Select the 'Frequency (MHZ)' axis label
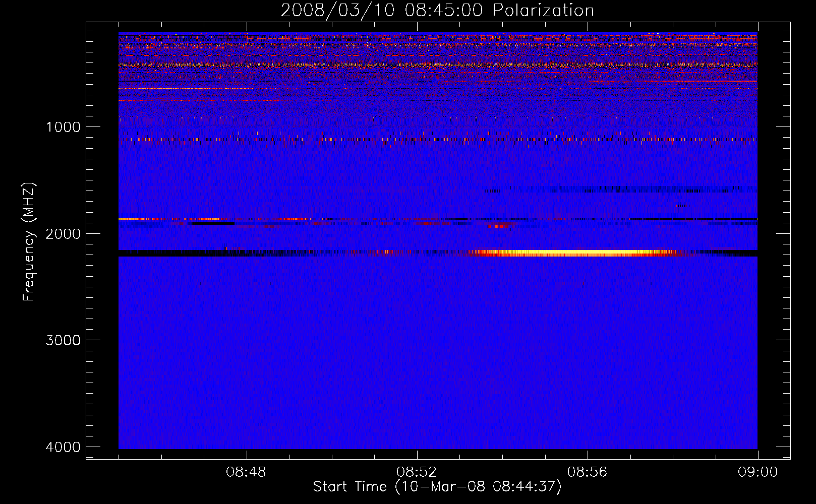The image size is (816, 504). pos(29,242)
